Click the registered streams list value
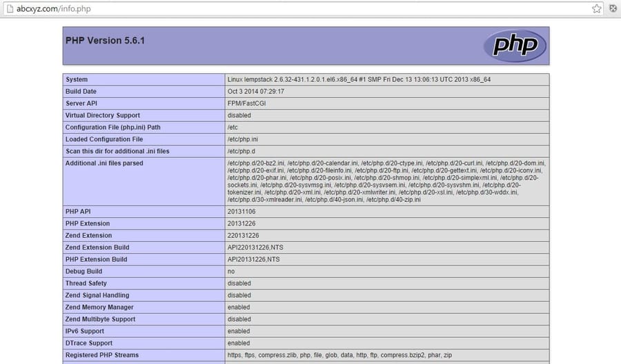Viewport: 621px width, 364px height. pos(339,355)
